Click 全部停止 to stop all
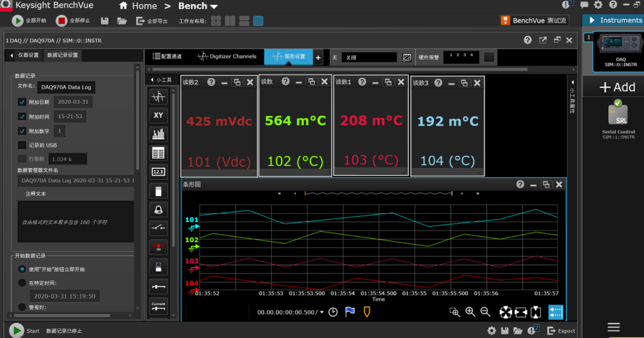Viewport: 644px width, 338px height. point(73,20)
